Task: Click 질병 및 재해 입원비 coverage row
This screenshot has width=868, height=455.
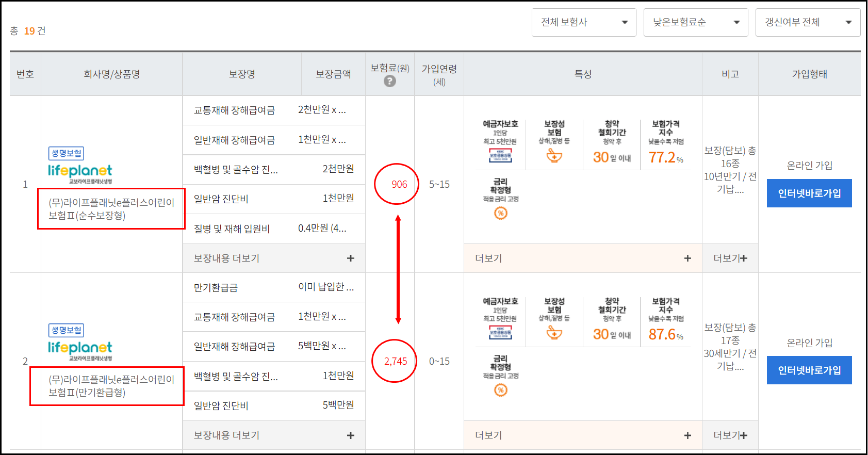Action: click(x=274, y=229)
